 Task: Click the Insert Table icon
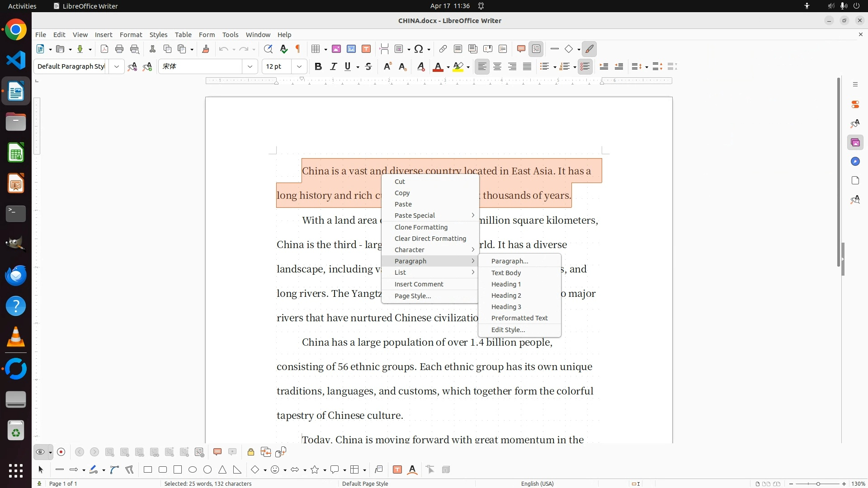(316, 49)
